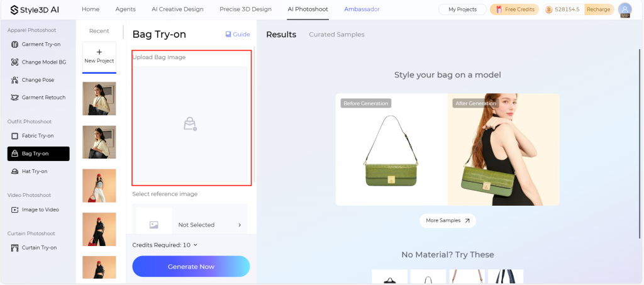Image resolution: width=644 pixels, height=285 pixels.
Task: Click the reference image placeholder icon
Action: [x=154, y=225]
